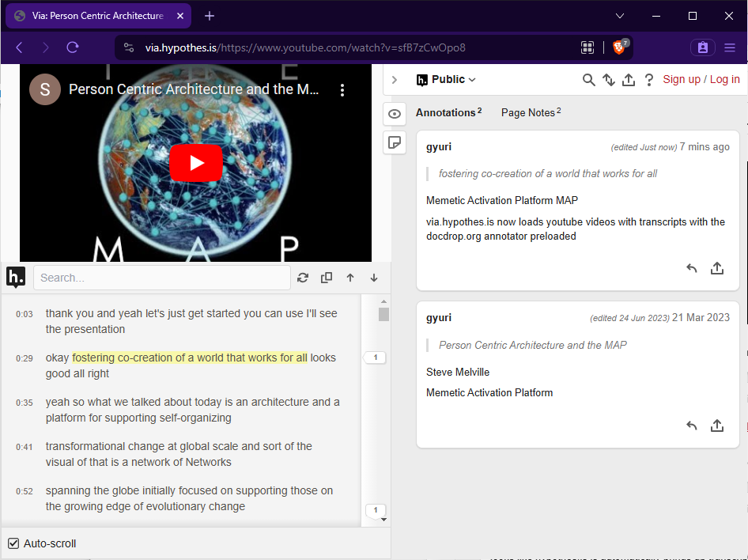
Task: Click the channel avatar with letter S
Action: click(45, 89)
